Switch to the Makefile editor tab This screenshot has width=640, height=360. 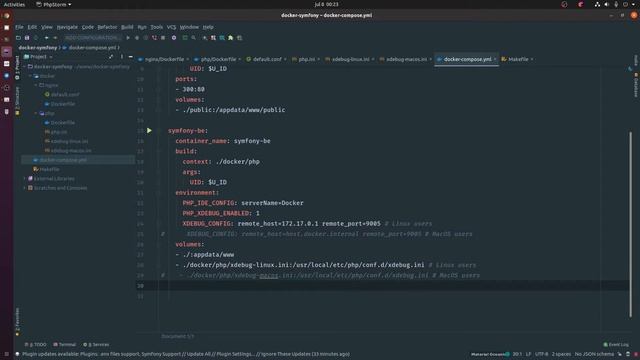pyautogui.click(x=518, y=59)
